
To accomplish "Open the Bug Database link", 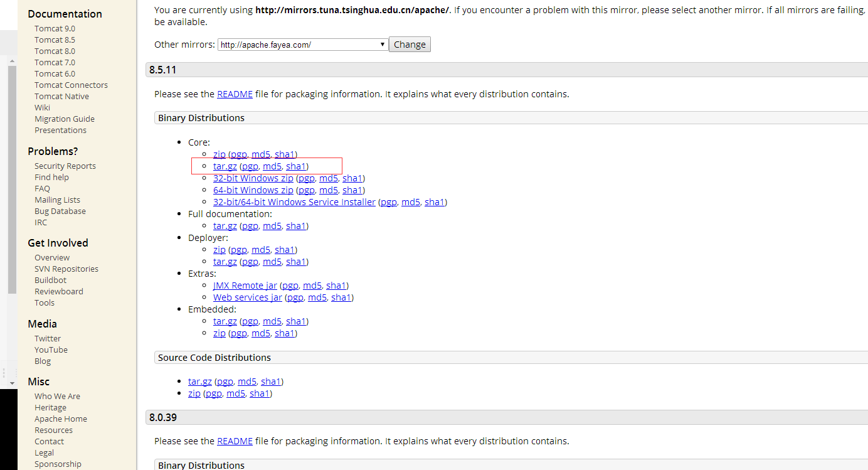I will point(60,211).
